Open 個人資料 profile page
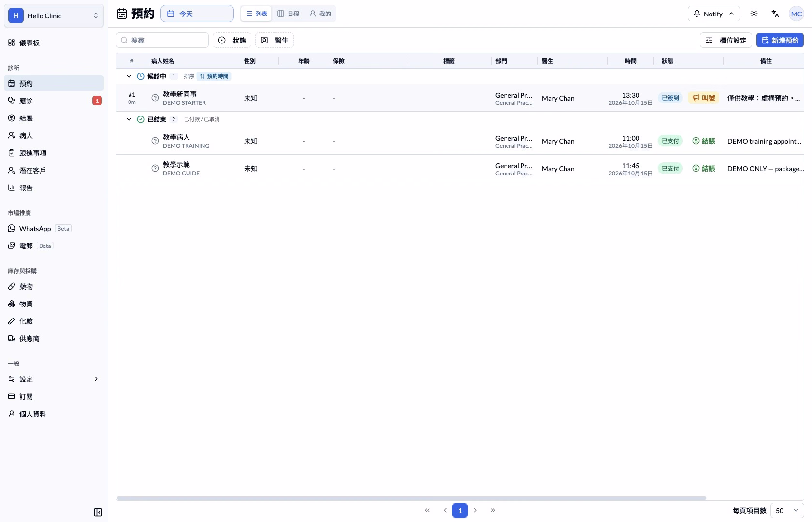 pos(54,414)
